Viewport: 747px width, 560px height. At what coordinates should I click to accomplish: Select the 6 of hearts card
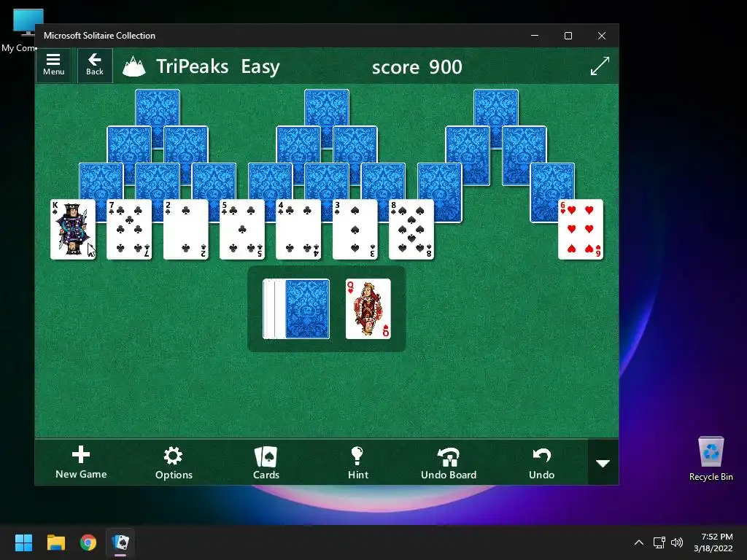pos(580,230)
